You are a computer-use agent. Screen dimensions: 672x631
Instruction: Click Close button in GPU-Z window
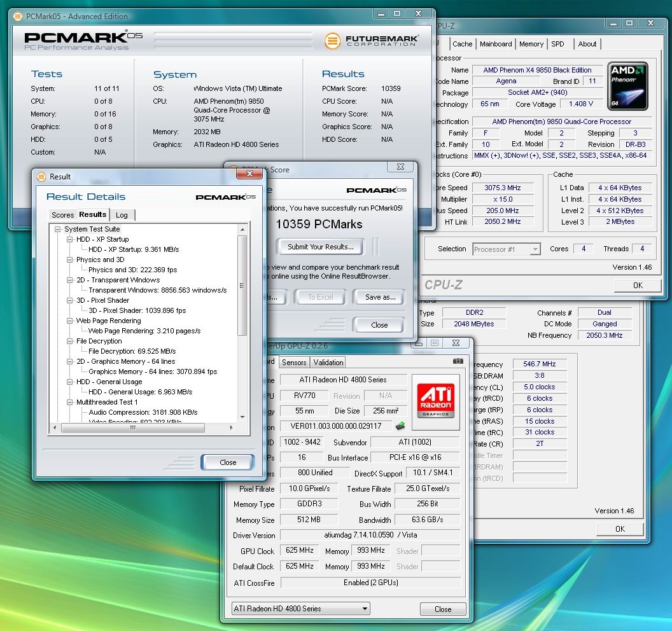click(x=443, y=609)
